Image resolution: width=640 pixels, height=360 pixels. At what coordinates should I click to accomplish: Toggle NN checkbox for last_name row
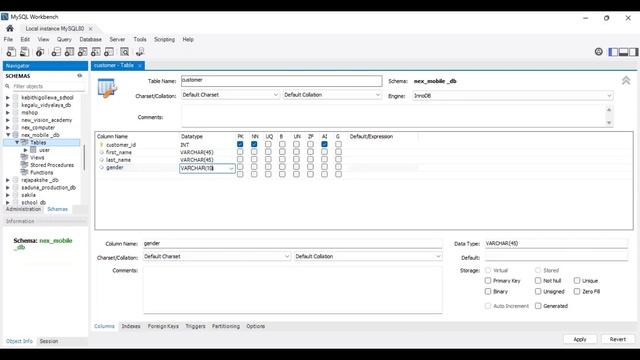(x=254, y=159)
